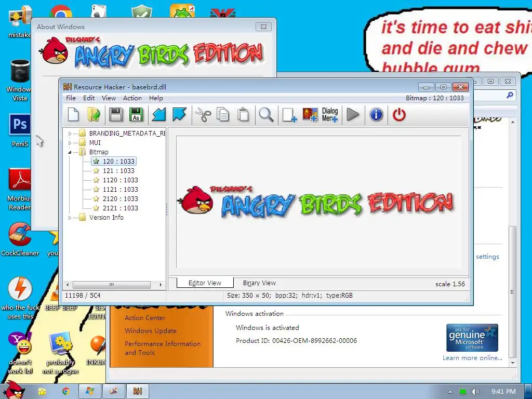
Task: Click the tree panel horizontal scrollbar thumb
Action: [112, 285]
